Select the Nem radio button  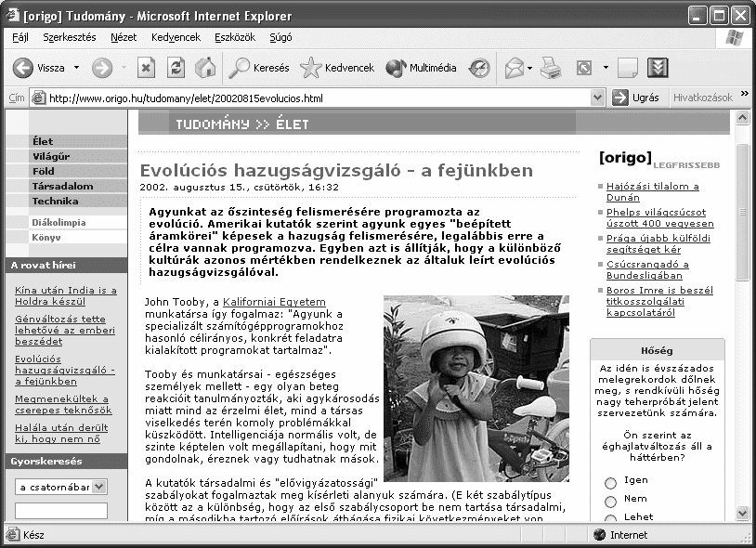point(610,502)
